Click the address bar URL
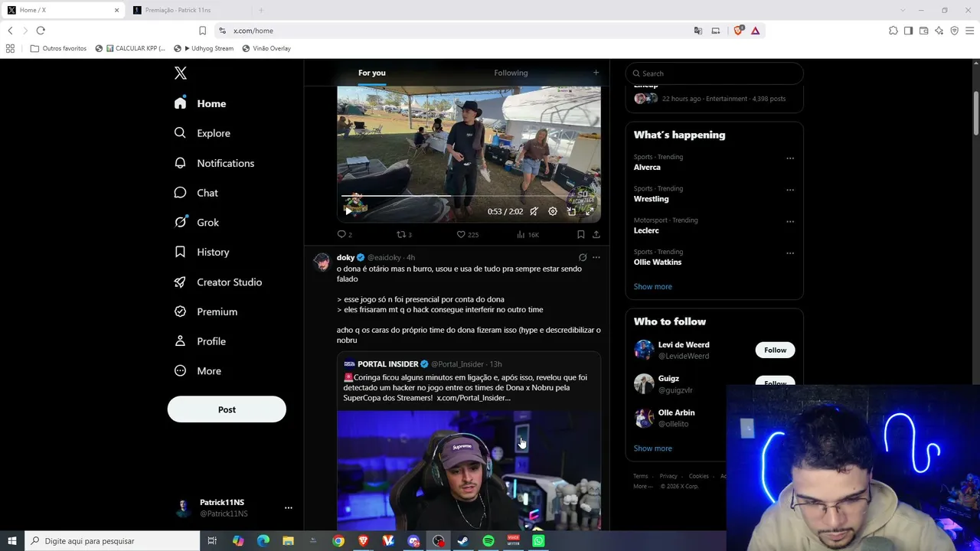 click(253, 31)
